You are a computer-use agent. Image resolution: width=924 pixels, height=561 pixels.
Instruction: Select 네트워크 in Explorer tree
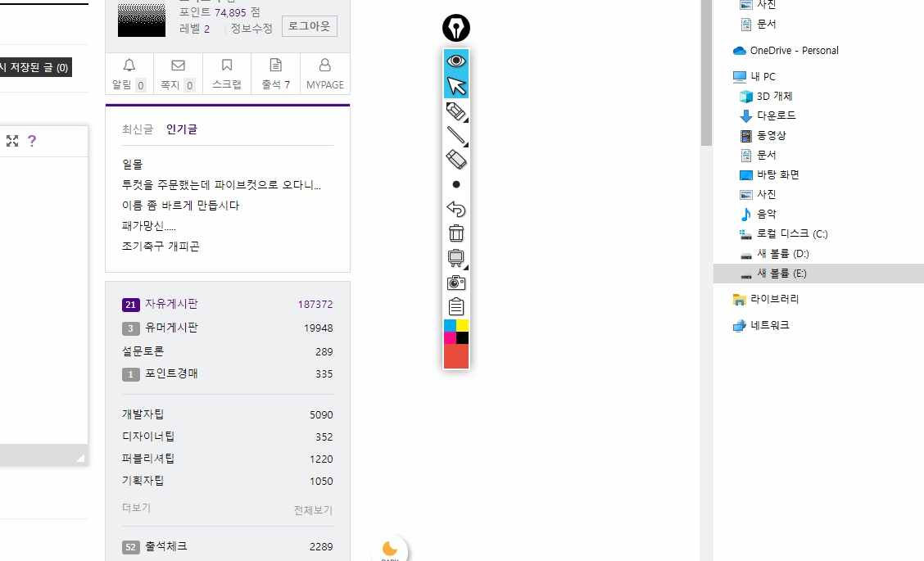point(769,325)
